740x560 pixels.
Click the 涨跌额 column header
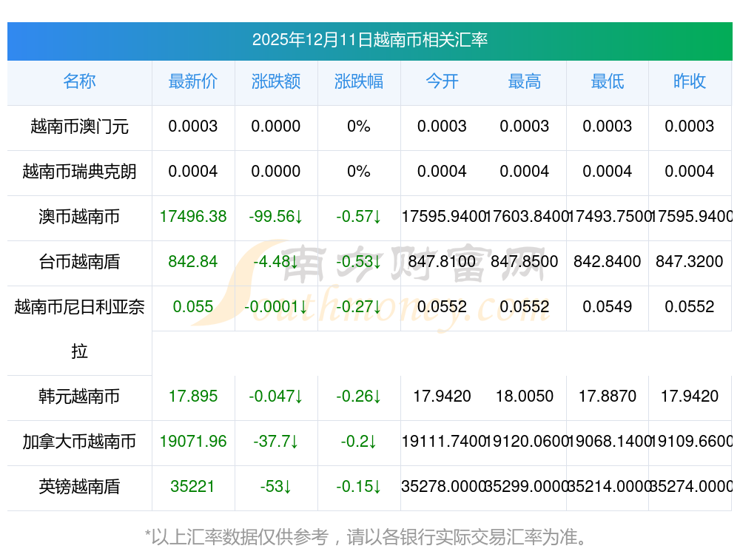(x=276, y=81)
